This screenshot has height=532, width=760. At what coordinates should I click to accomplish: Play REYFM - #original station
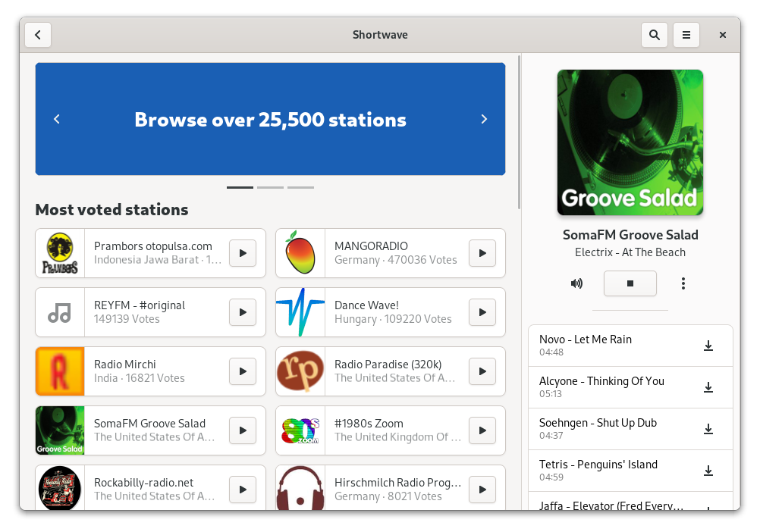(x=243, y=312)
